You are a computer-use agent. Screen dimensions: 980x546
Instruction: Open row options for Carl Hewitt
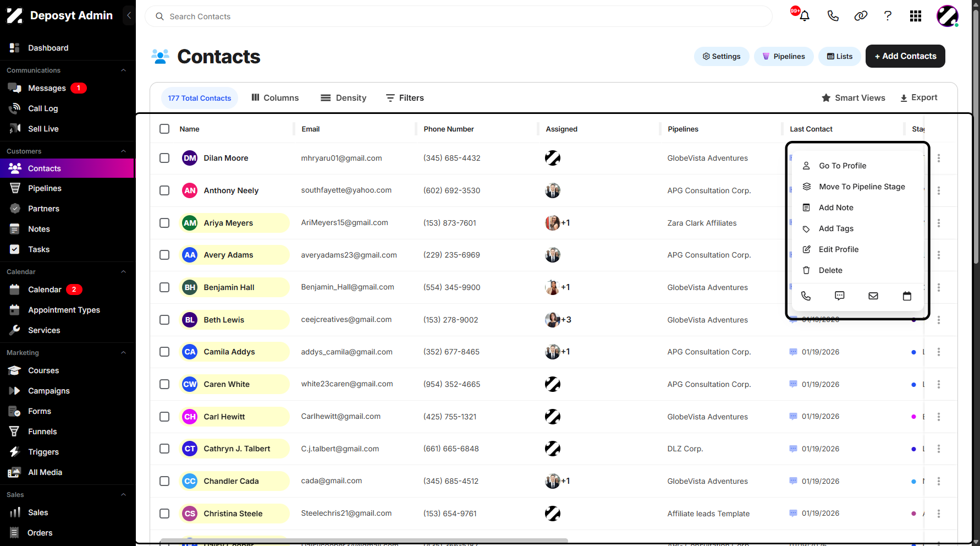click(x=939, y=417)
